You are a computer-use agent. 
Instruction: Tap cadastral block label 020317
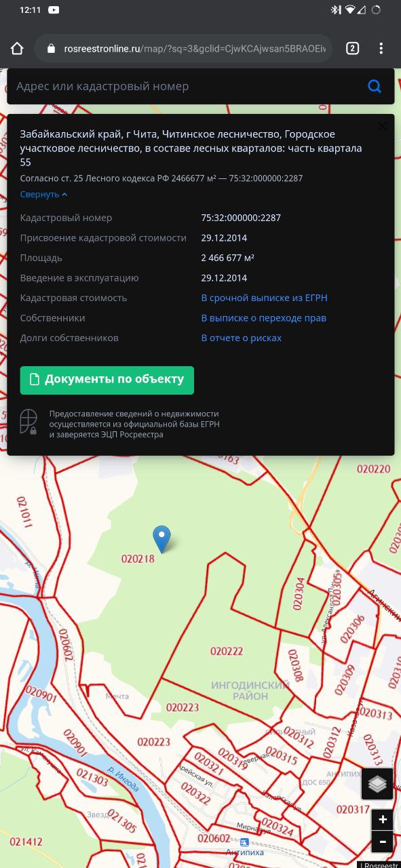tap(353, 810)
